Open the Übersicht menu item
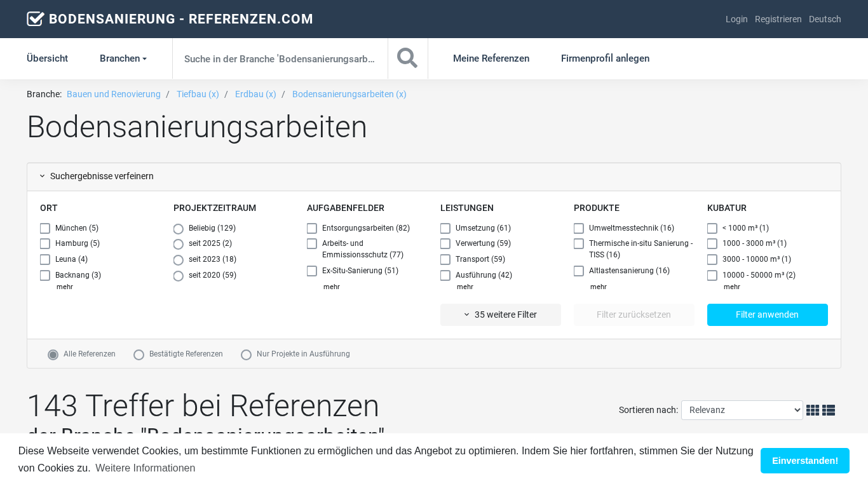This screenshot has height=488, width=868. [47, 58]
